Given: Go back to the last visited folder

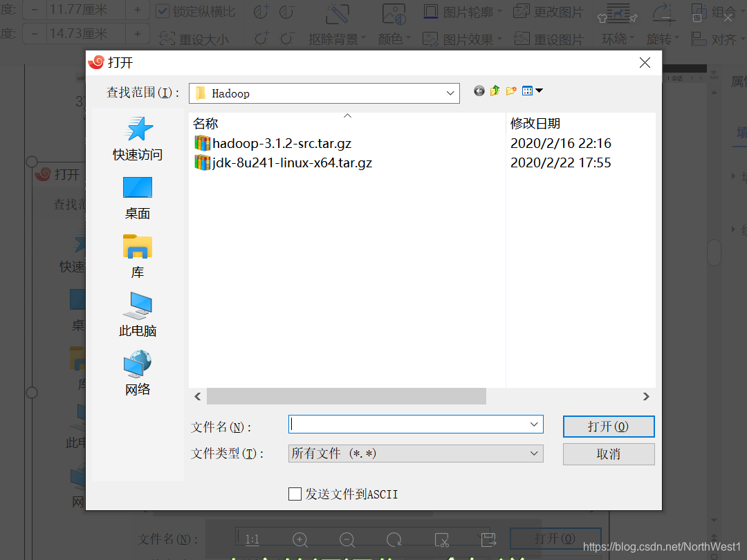Looking at the screenshot, I should [x=479, y=91].
